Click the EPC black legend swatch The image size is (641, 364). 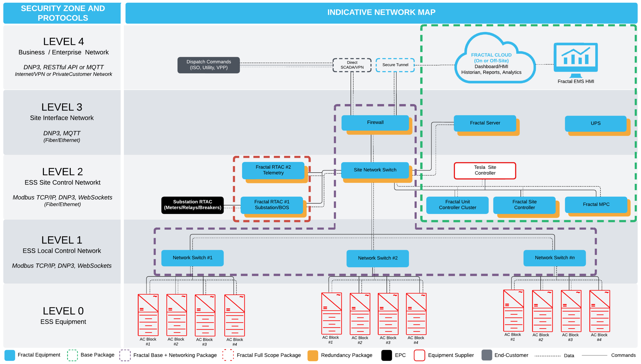387,355
